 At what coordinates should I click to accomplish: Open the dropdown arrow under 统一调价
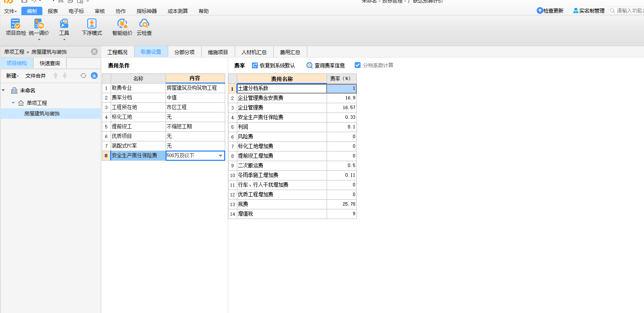(x=39, y=40)
